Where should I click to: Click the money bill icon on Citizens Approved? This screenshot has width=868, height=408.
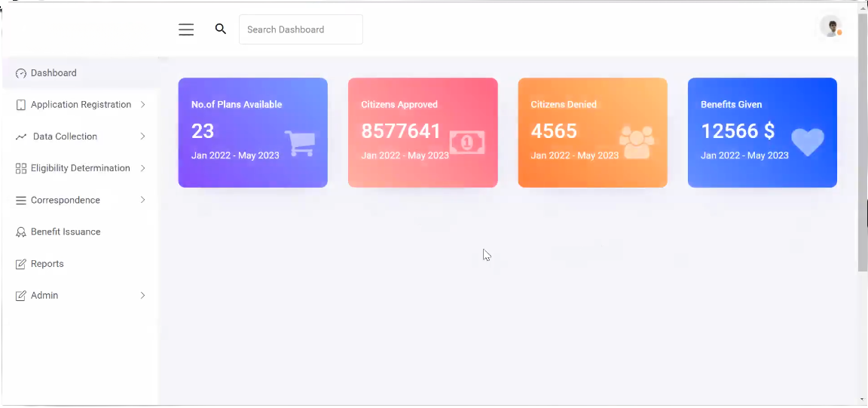467,142
